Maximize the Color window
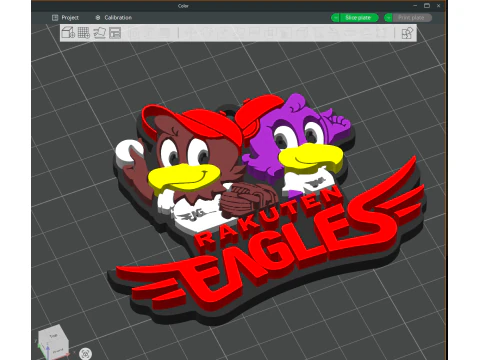The width and height of the screenshot is (480, 360). pos(427,6)
